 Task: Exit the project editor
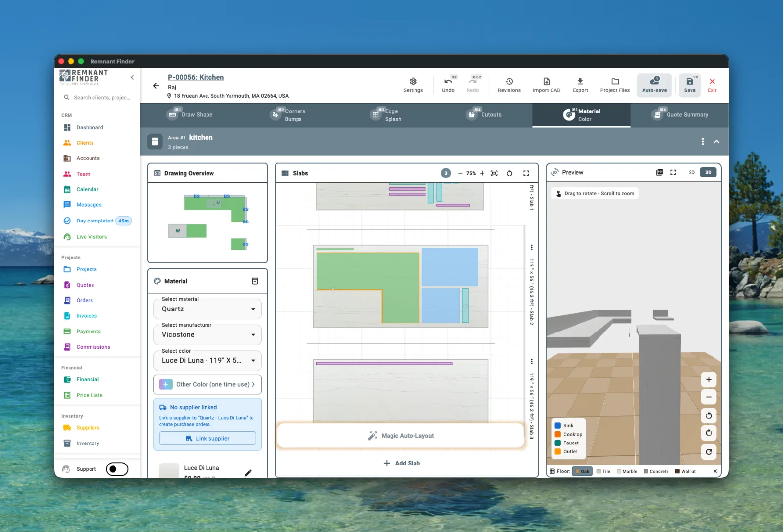pyautogui.click(x=712, y=85)
